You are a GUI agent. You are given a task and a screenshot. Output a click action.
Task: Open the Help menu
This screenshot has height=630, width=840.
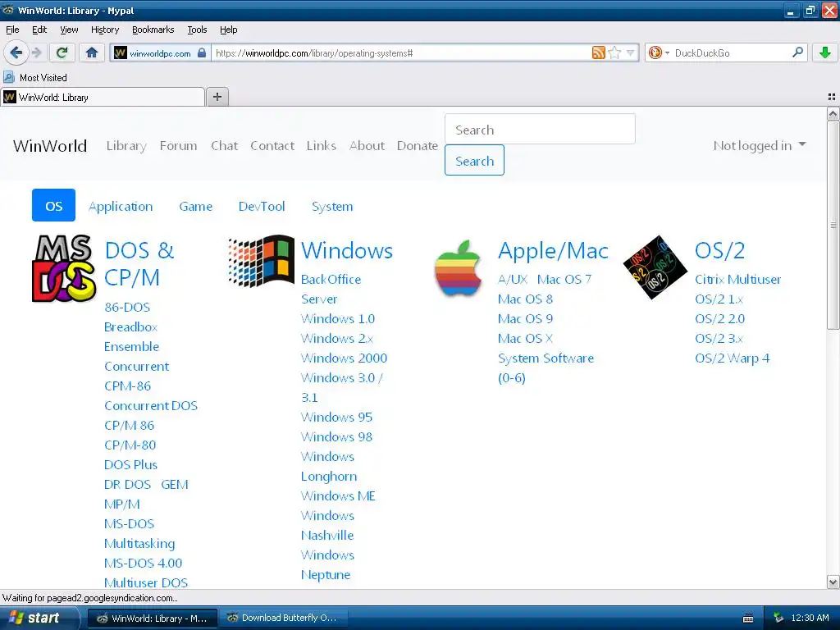tap(229, 30)
